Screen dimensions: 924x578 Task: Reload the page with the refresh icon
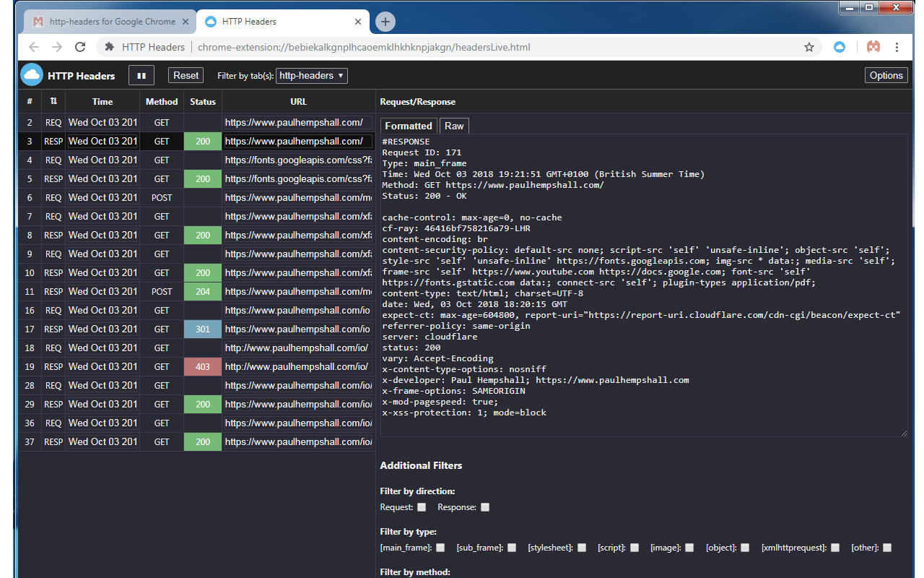[80, 47]
